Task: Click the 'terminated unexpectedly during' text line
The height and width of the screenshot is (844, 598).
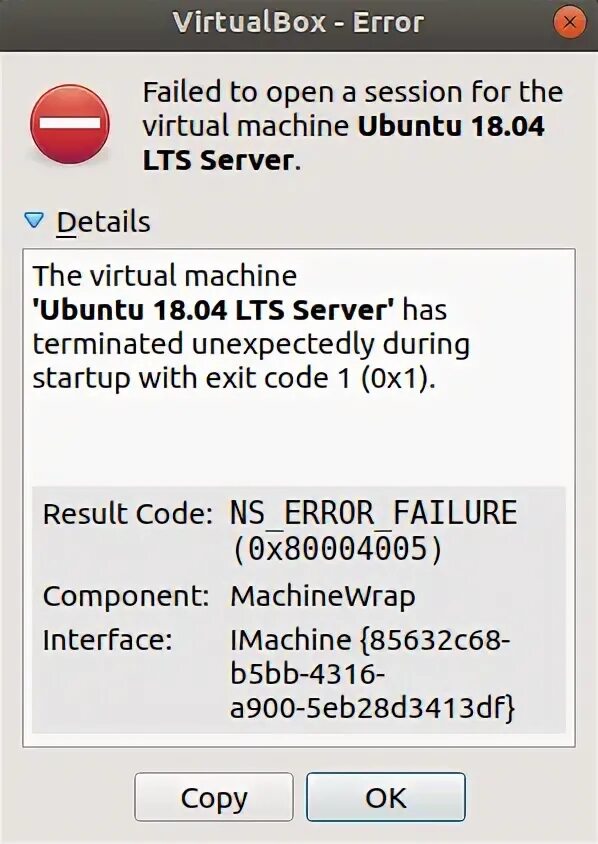Action: [x=251, y=344]
